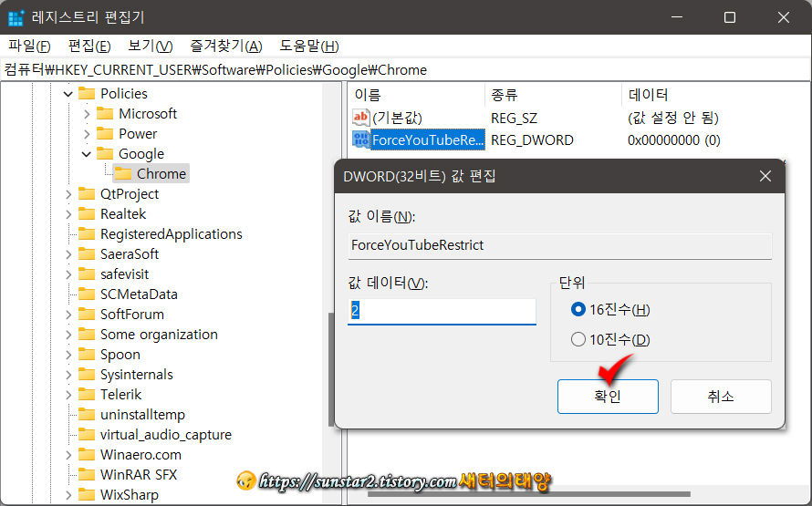Expand the WixSharp tree node
The image size is (812, 506).
[x=68, y=495]
